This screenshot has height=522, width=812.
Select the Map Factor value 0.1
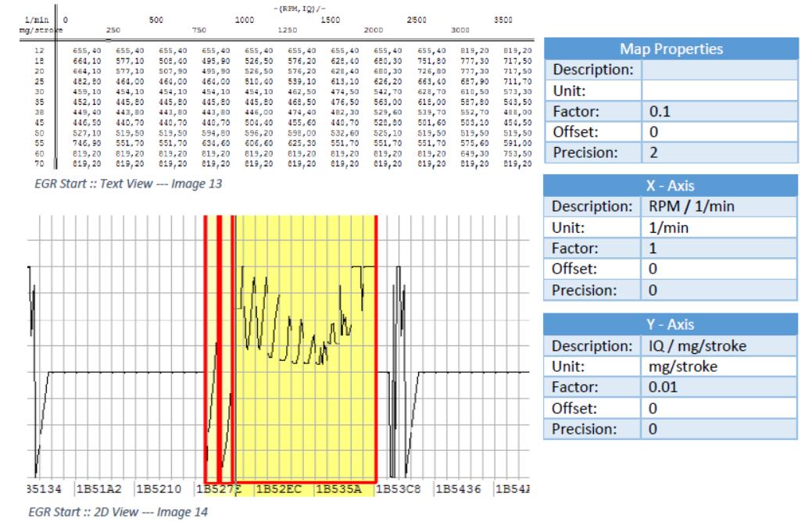(x=720, y=111)
